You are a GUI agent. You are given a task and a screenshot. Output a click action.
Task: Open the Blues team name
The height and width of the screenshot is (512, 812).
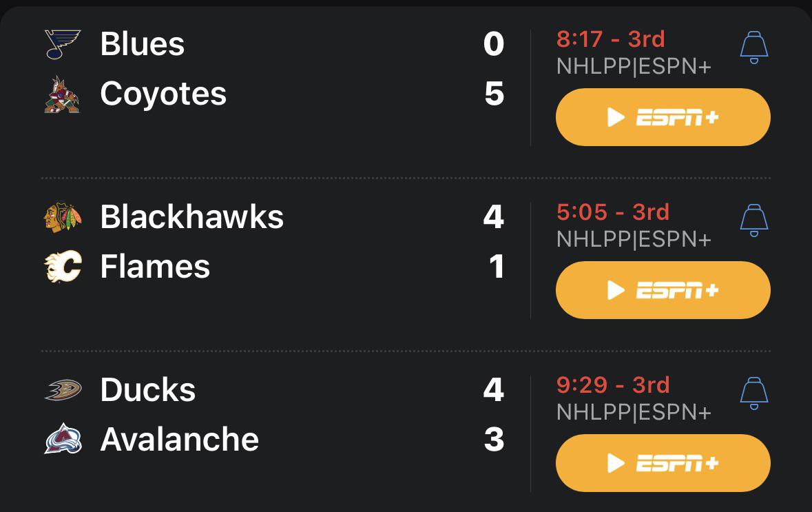coord(143,44)
